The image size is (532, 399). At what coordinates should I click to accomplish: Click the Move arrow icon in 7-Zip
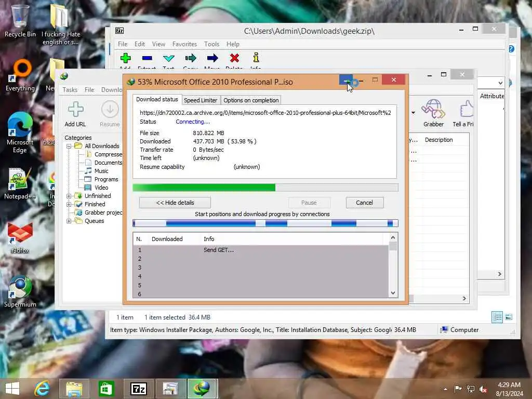tap(212, 58)
